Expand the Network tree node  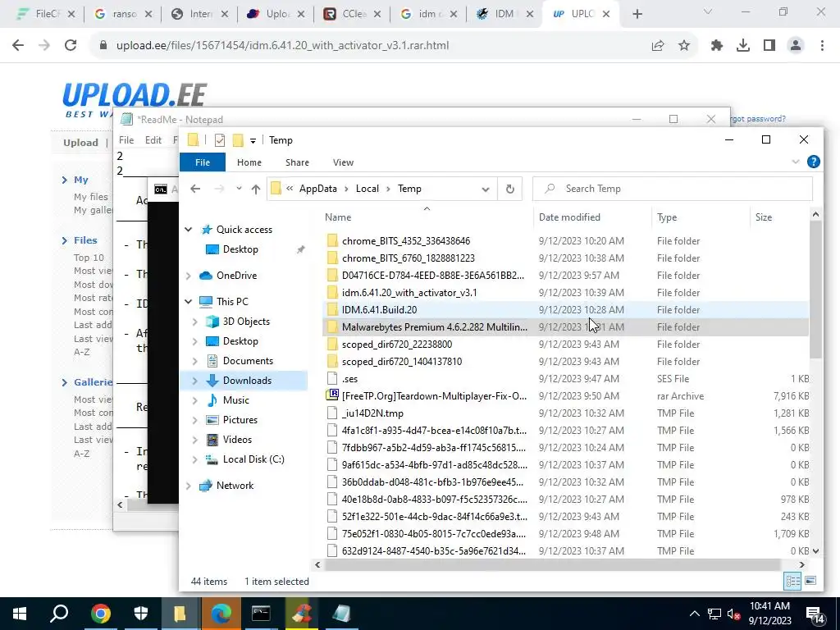(x=188, y=486)
